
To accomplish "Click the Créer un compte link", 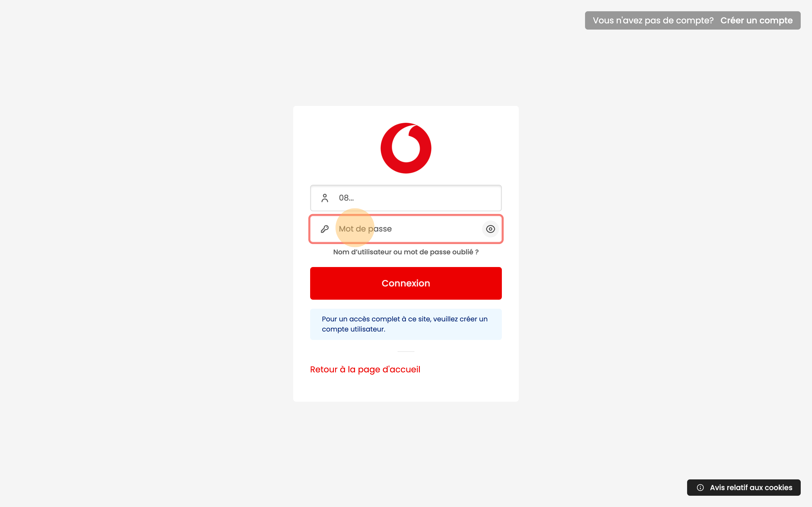I will pos(756,21).
